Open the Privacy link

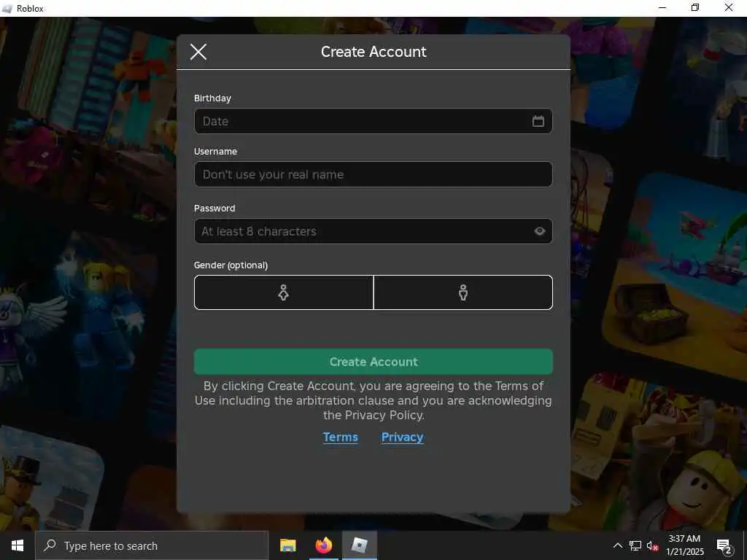(402, 437)
